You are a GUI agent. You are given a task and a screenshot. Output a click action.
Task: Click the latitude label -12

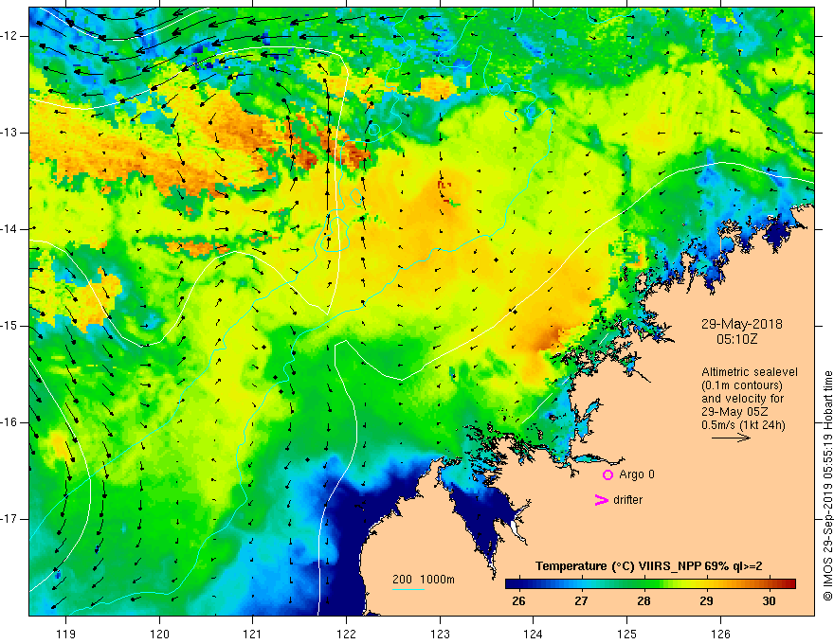(x=9, y=36)
